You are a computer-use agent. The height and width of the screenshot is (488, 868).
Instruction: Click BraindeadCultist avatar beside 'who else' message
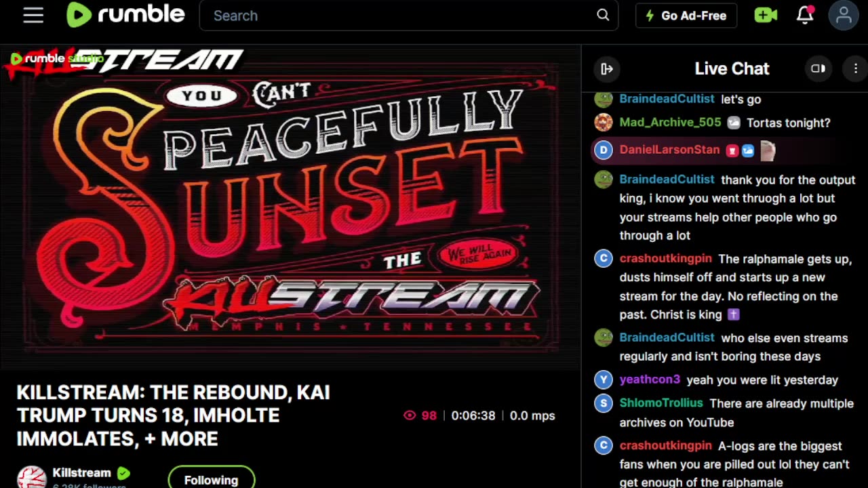[x=604, y=338]
